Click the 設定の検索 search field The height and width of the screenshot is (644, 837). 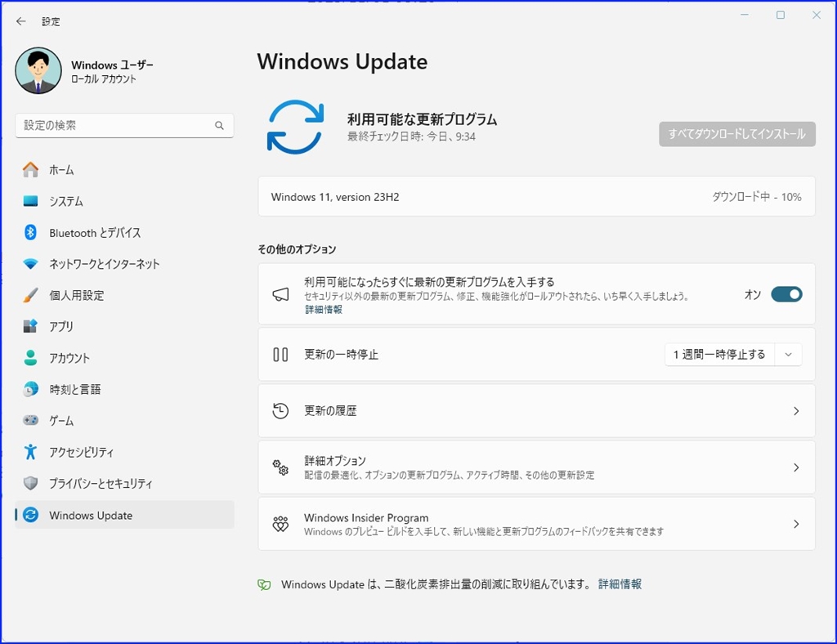click(124, 125)
